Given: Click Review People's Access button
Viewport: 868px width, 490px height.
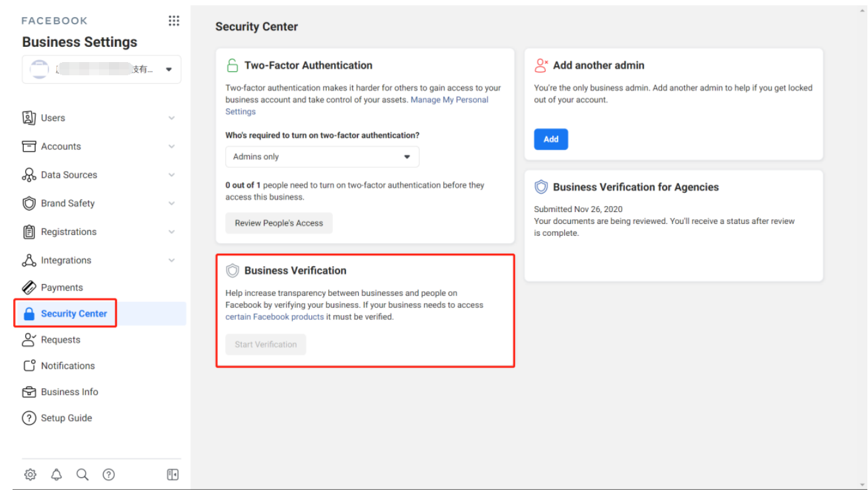Looking at the screenshot, I should (x=279, y=223).
